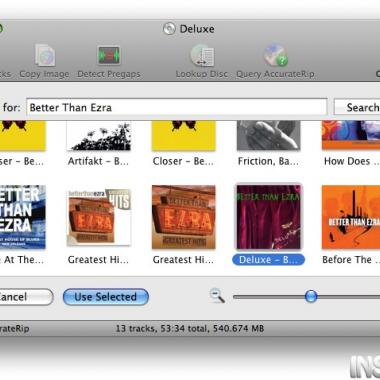The width and height of the screenshot is (380, 380).
Task: Select the Greatest Hits cover with HITS badge
Action: point(99,217)
